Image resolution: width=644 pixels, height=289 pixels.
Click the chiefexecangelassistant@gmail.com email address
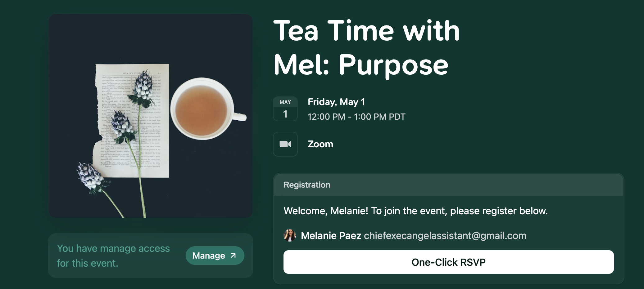coord(445,236)
